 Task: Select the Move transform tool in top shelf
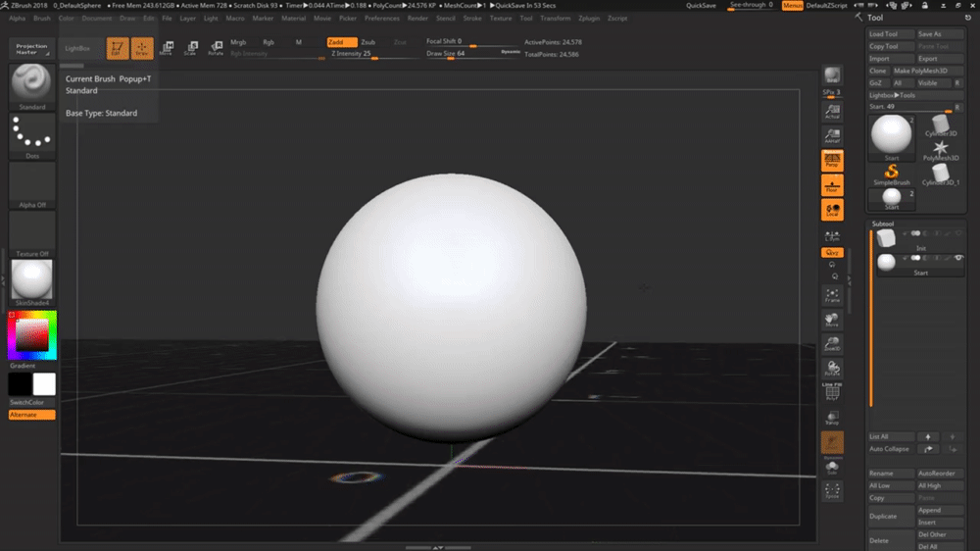pos(166,48)
